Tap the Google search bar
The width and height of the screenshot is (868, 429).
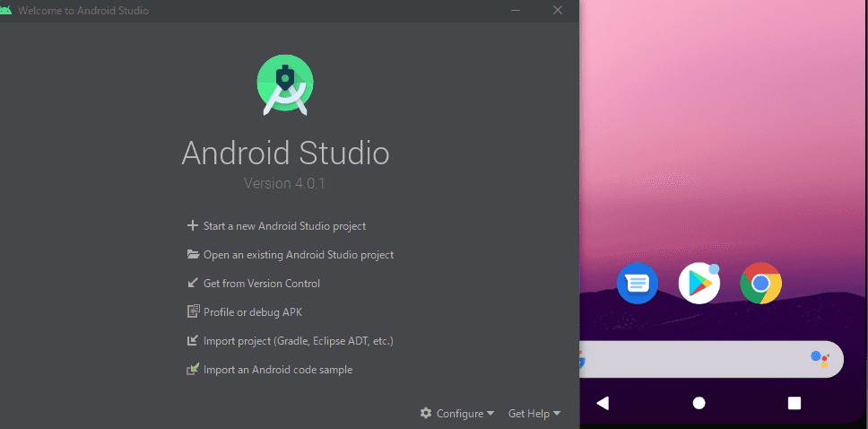coord(699,359)
